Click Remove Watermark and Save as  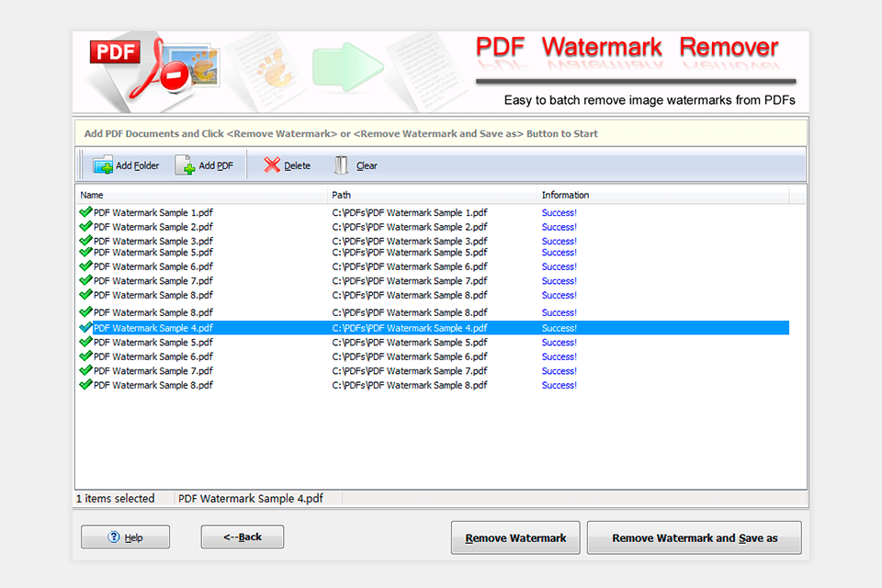(x=694, y=537)
